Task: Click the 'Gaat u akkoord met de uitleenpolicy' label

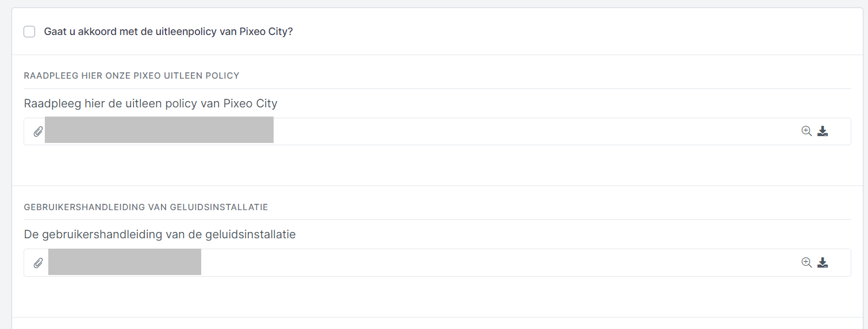Action: (168, 32)
